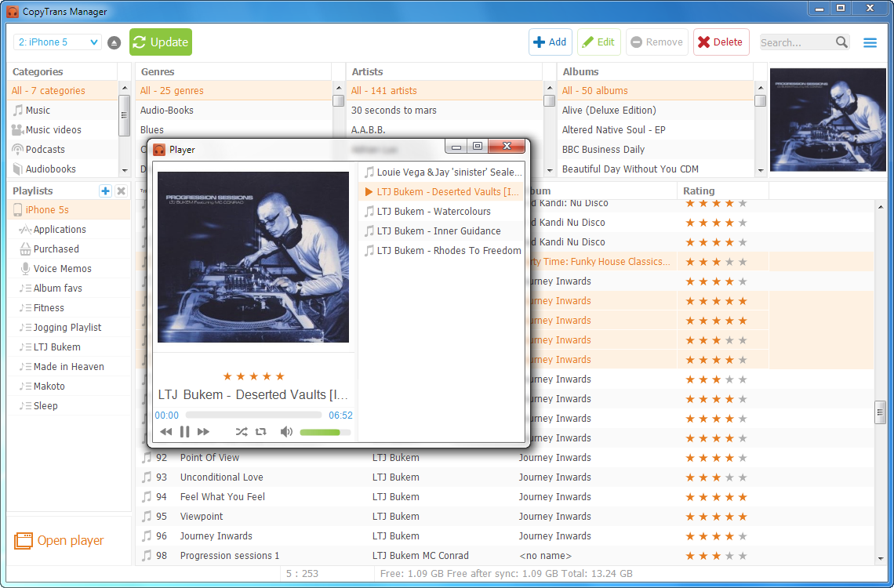The height and width of the screenshot is (588, 894).
Task: Toggle repeat in Player window
Action: point(260,432)
